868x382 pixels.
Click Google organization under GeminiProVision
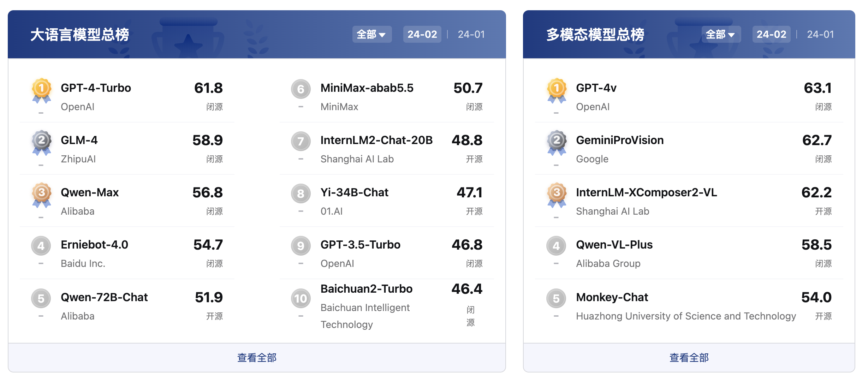[x=592, y=159]
